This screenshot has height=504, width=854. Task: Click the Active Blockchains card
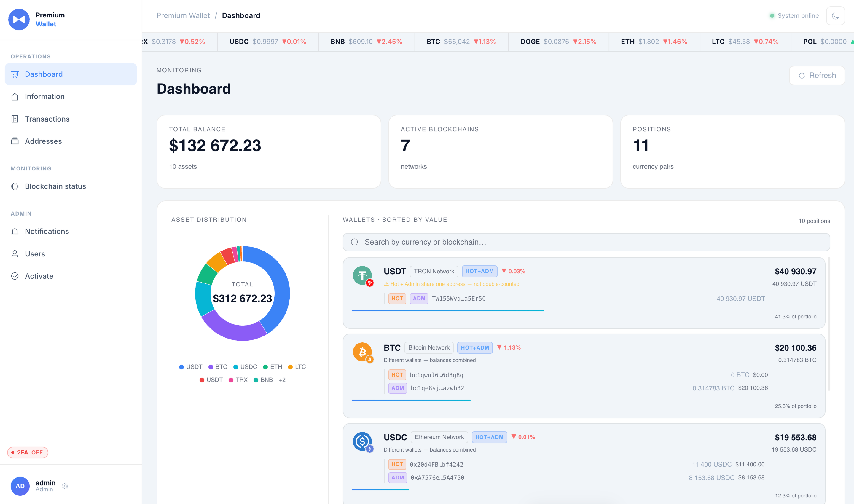pos(500,151)
